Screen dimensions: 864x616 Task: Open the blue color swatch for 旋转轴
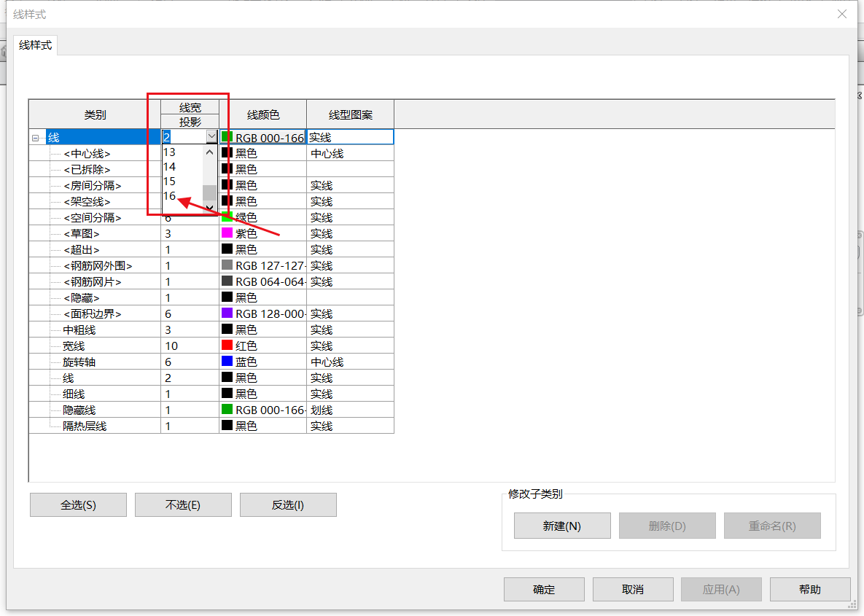click(x=227, y=362)
